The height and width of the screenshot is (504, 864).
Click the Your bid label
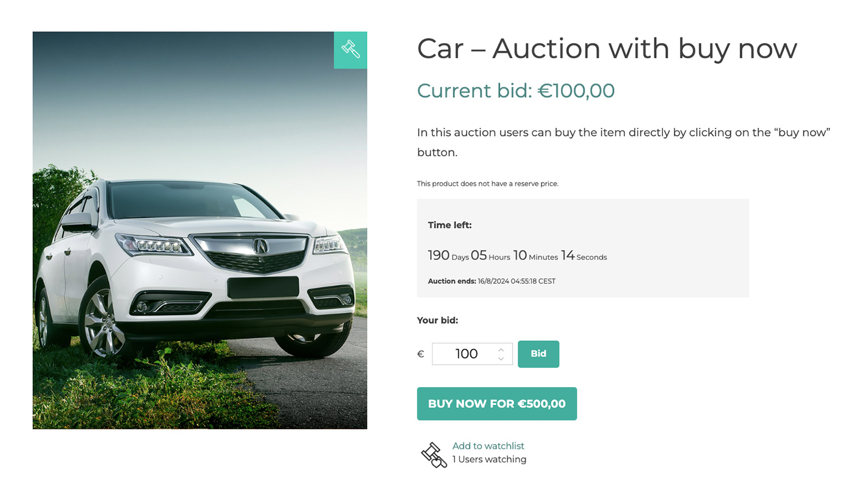tap(437, 320)
